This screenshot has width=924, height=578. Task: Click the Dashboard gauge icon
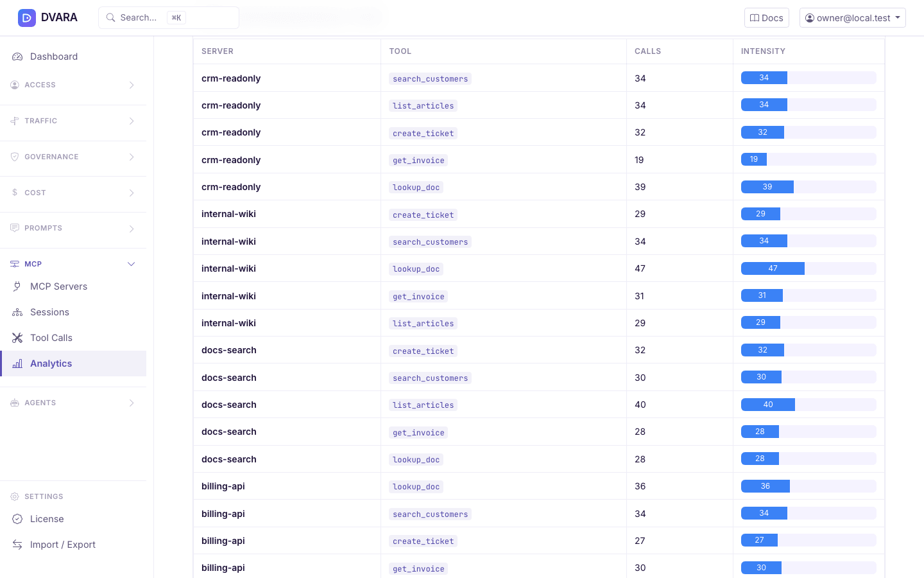(x=17, y=57)
